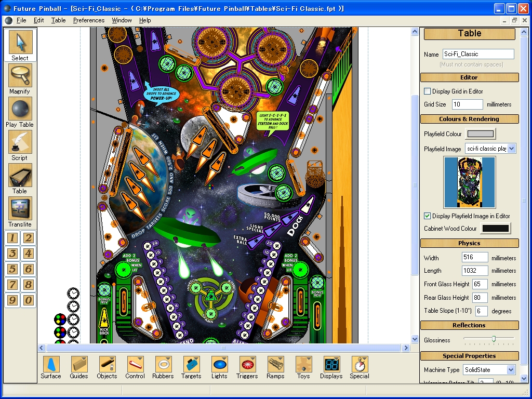This screenshot has height=399, width=532.
Task: Open the Script editor
Action: pos(20,145)
